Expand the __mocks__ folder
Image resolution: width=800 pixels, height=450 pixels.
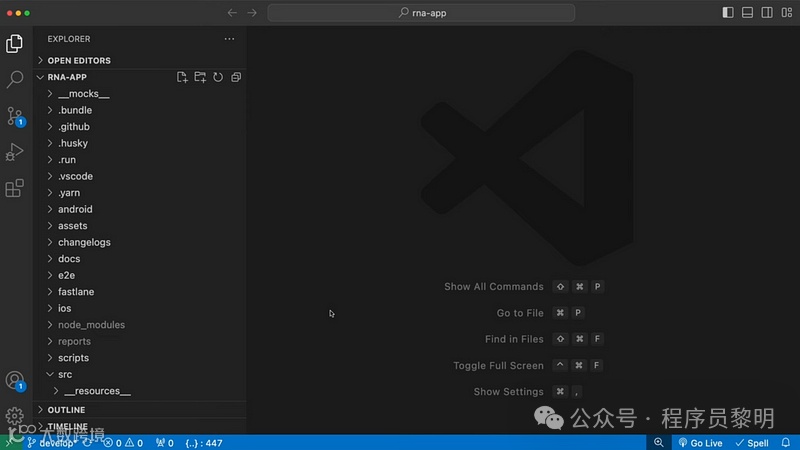coord(140,94)
